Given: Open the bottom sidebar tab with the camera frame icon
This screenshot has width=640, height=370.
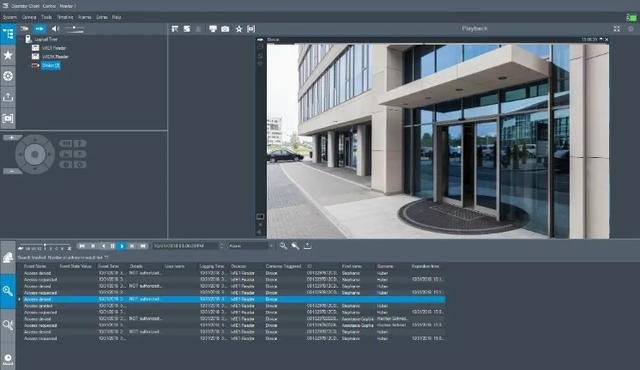Looking at the screenshot, I should click(x=8, y=118).
